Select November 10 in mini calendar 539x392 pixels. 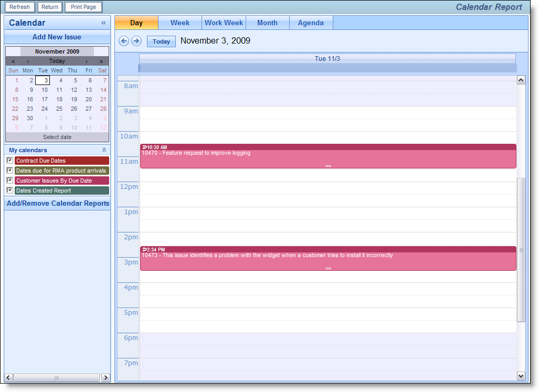point(45,90)
